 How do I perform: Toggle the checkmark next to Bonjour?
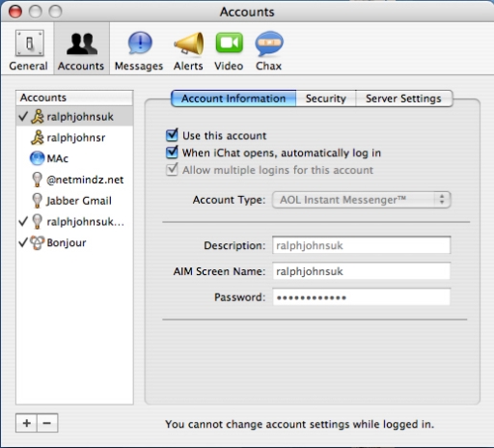[x=23, y=242]
